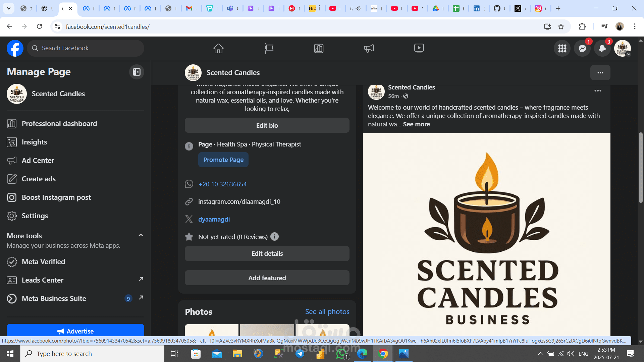Open a new browser tab
This screenshot has width=644, height=362.
point(558,8)
